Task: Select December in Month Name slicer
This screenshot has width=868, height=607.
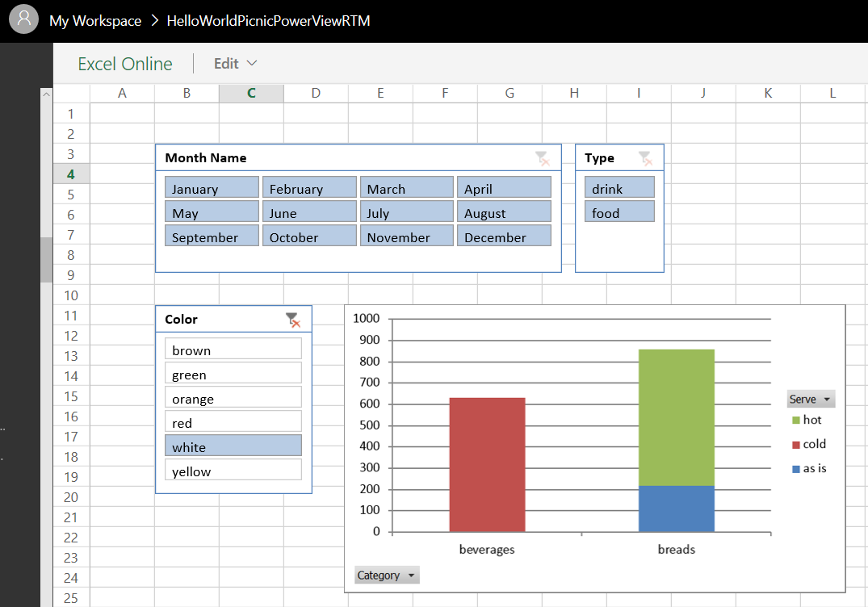Action: [505, 235]
